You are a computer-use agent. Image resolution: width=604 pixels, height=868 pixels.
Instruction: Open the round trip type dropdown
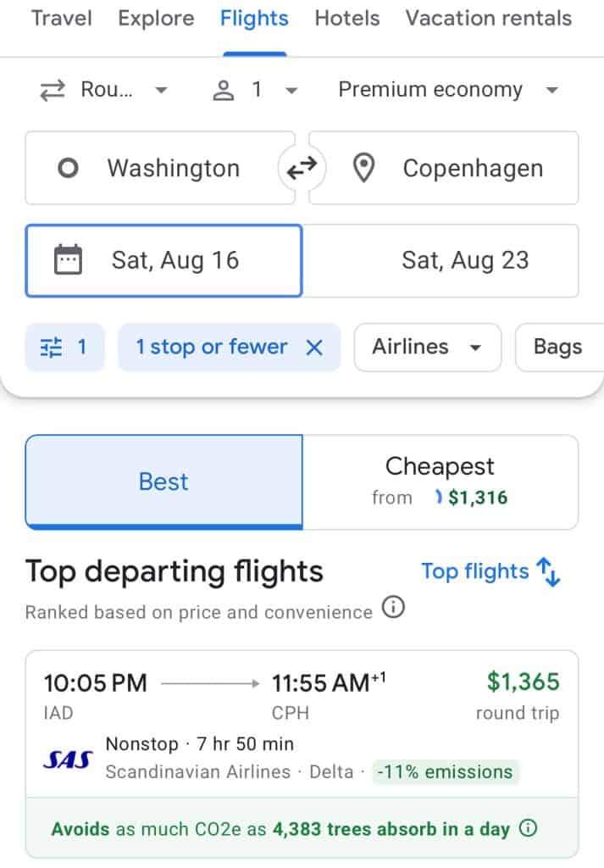click(103, 90)
